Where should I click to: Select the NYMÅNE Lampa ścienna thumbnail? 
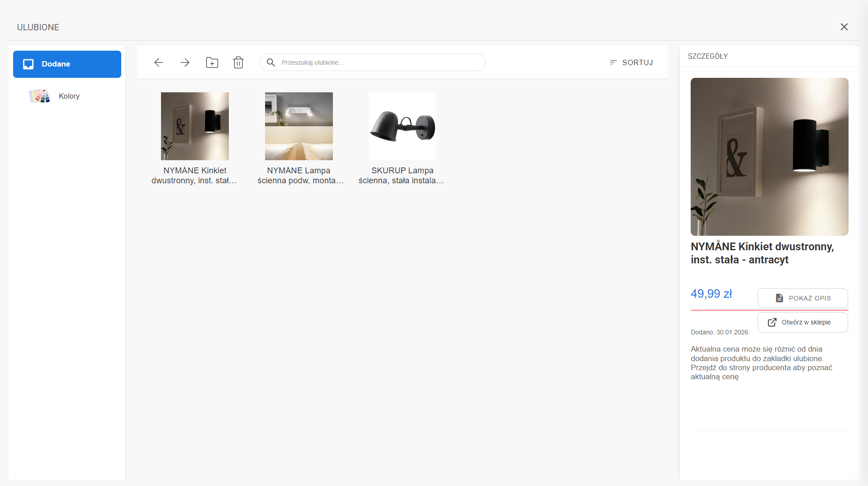tap(299, 126)
